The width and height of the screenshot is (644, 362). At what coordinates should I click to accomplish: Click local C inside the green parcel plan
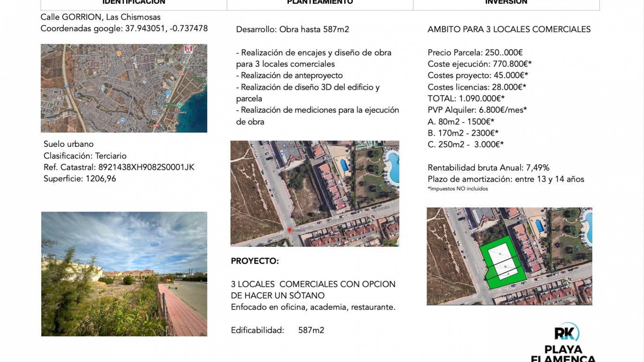(500, 254)
